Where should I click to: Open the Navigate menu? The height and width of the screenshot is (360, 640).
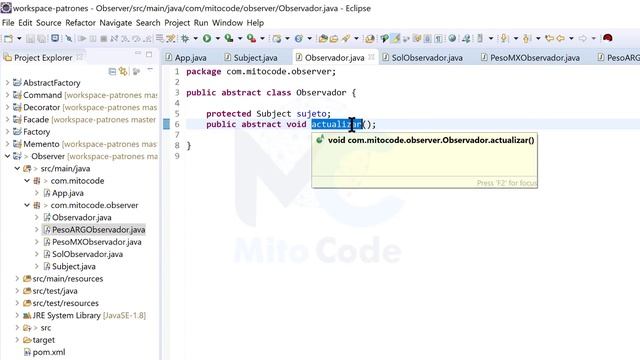pos(116,23)
